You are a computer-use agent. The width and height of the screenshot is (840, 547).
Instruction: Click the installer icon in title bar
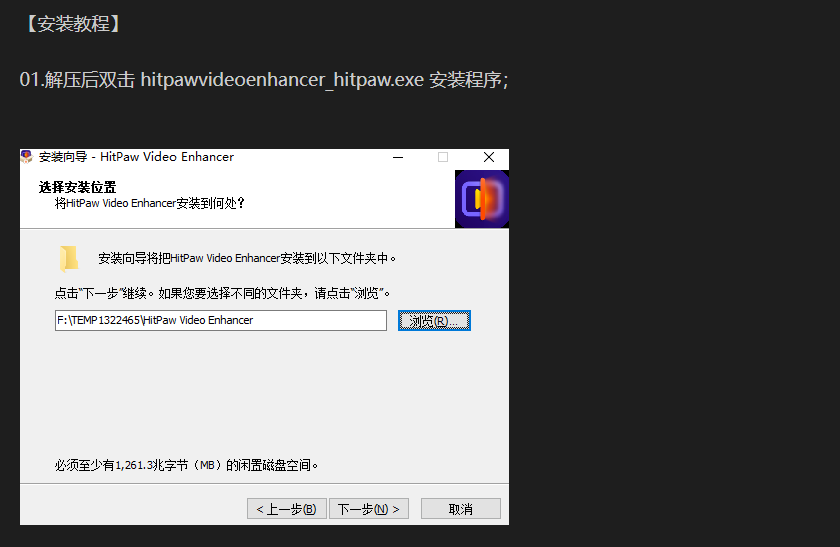click(27, 157)
